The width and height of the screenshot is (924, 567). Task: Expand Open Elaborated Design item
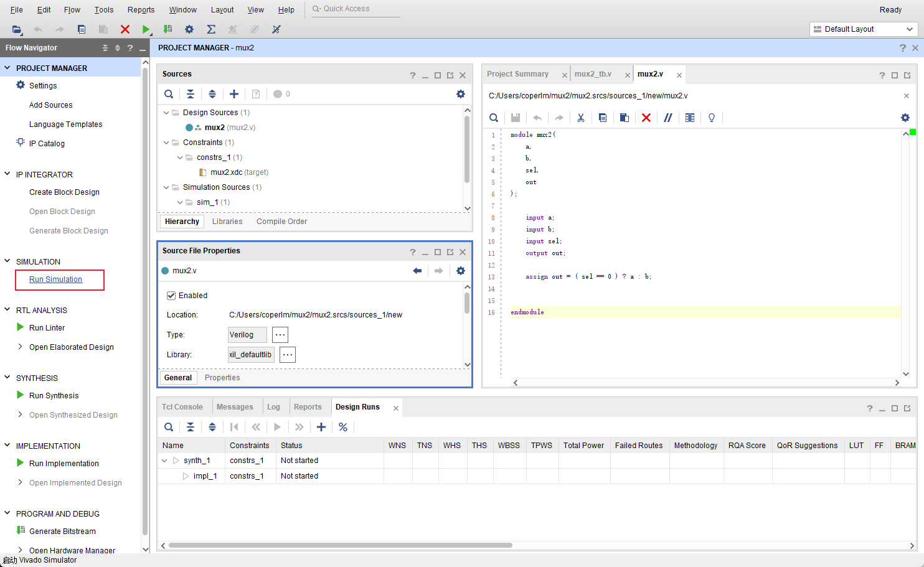(x=20, y=347)
